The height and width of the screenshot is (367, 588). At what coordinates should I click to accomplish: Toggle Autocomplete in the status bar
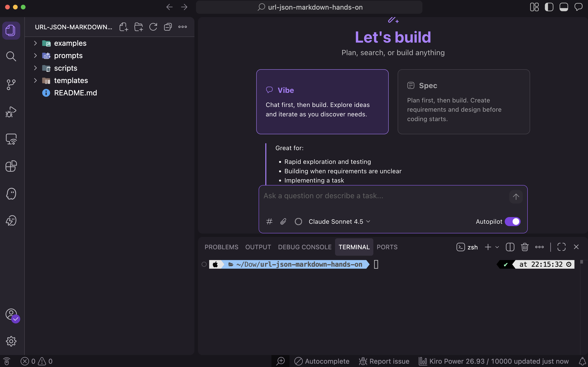pyautogui.click(x=321, y=361)
